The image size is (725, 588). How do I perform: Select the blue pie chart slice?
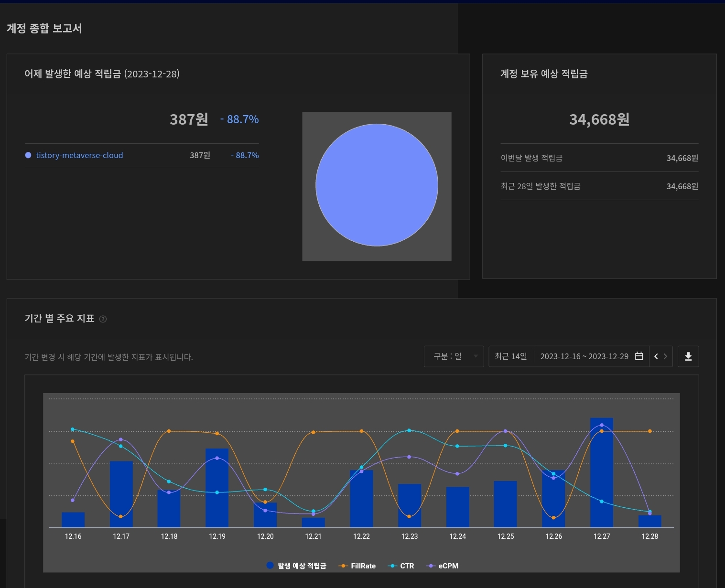click(x=377, y=185)
